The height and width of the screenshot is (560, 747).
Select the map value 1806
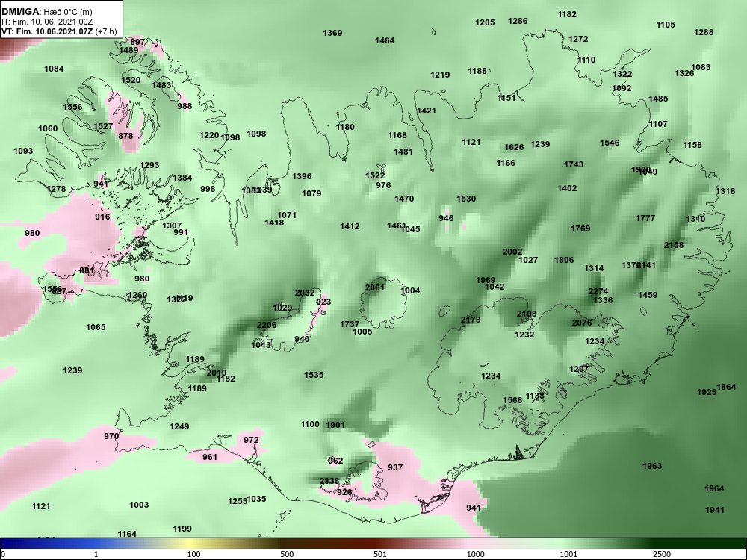(x=564, y=260)
